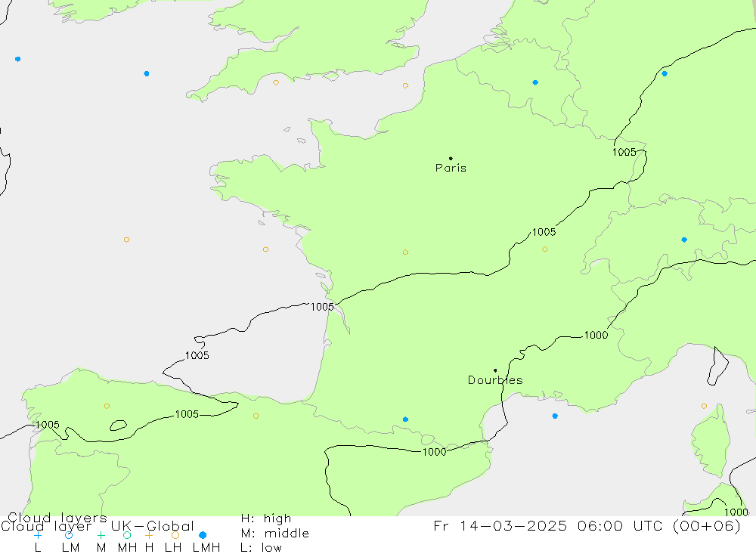Click the LMH marker north of the Pyrenees

[405, 419]
